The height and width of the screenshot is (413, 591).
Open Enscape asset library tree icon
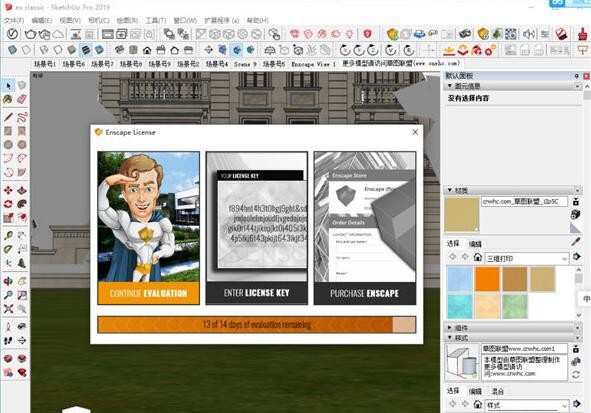coord(497,34)
